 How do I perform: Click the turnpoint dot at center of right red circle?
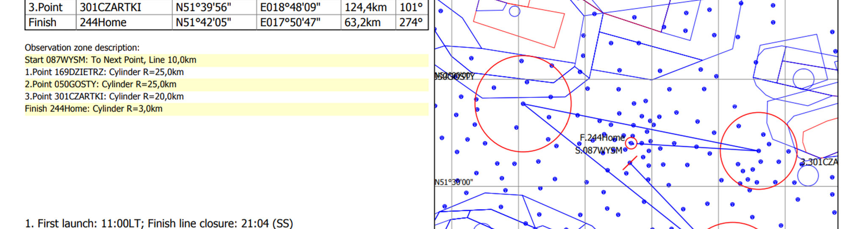point(759,151)
